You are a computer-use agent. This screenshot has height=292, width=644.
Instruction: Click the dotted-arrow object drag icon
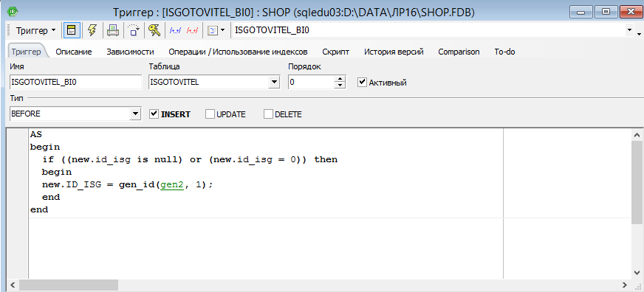[134, 31]
